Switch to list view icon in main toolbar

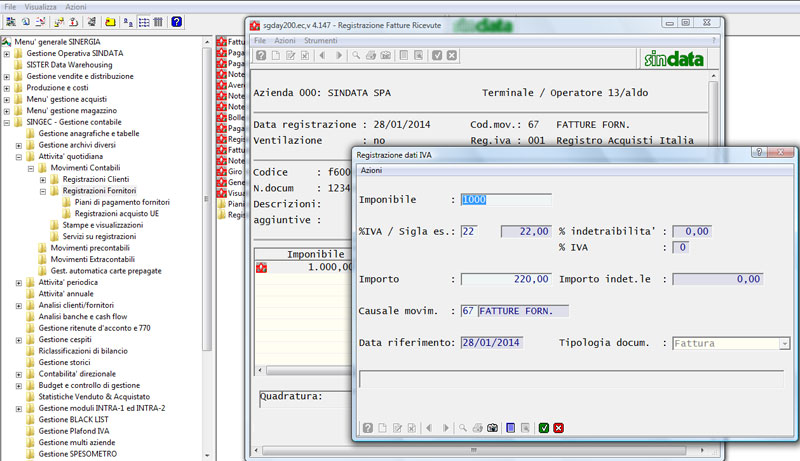pyautogui.click(x=144, y=22)
